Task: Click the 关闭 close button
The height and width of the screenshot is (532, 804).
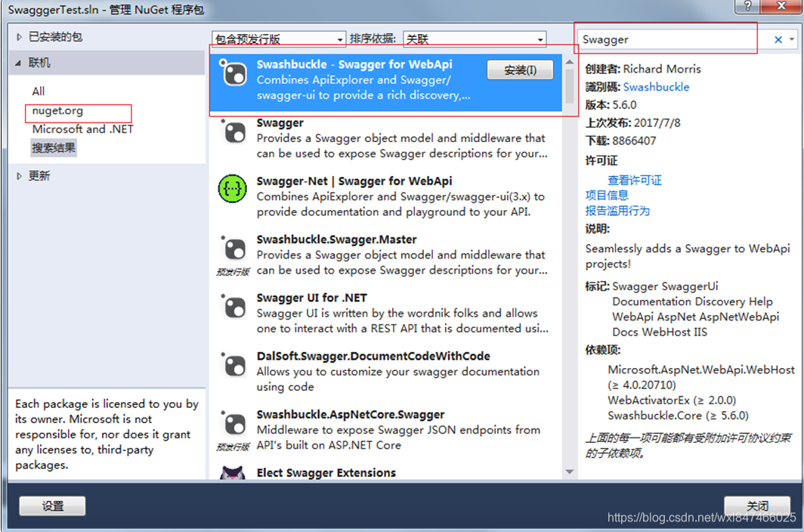Action: tap(757, 506)
